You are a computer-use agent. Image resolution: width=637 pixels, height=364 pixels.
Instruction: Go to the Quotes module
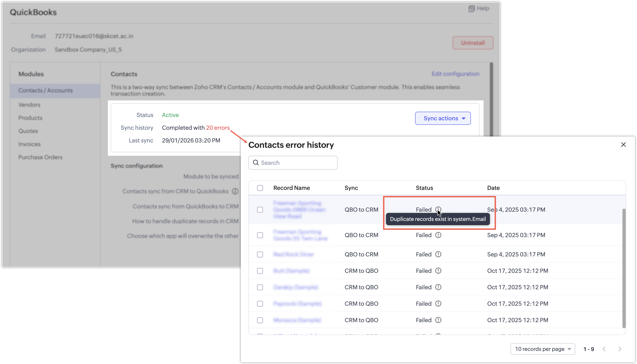28,131
